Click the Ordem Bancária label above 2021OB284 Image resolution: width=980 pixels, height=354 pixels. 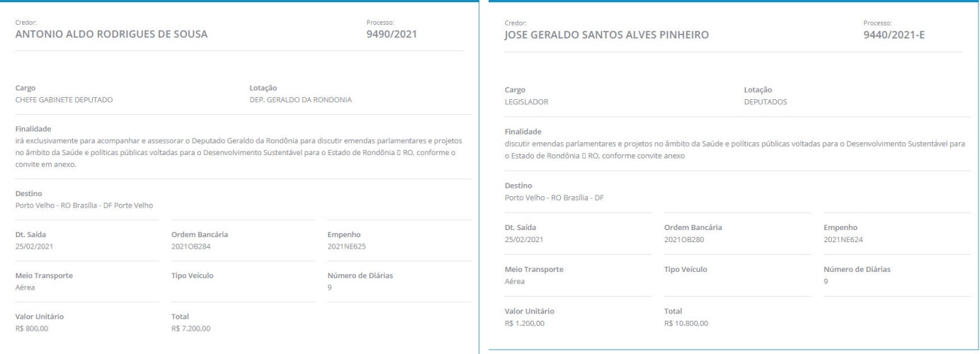(200, 234)
